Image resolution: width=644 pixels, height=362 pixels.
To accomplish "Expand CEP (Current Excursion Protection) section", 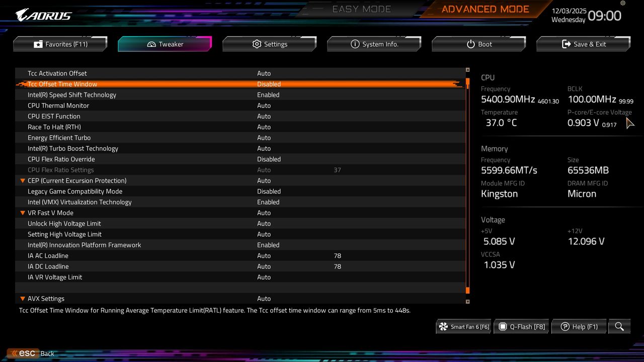I will [23, 180].
